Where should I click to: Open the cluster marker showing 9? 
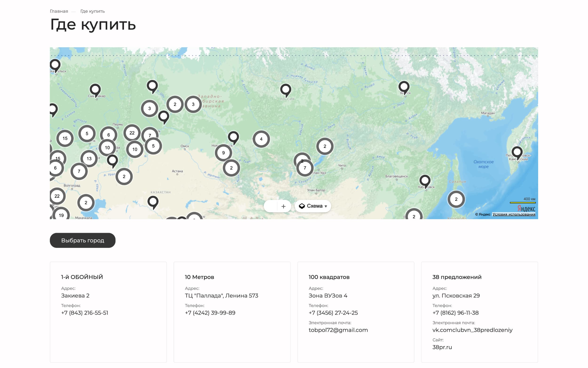point(223,153)
